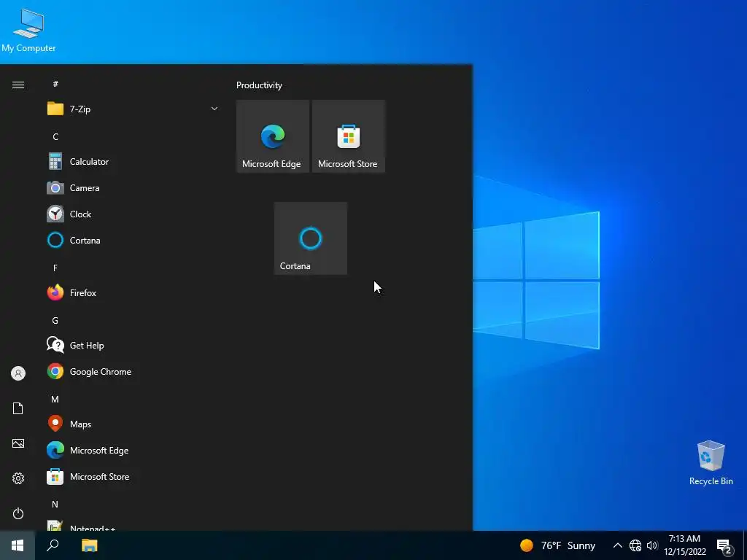Open the Microsoft Edge pinned tile
This screenshot has height=560, width=747.
pos(273,136)
